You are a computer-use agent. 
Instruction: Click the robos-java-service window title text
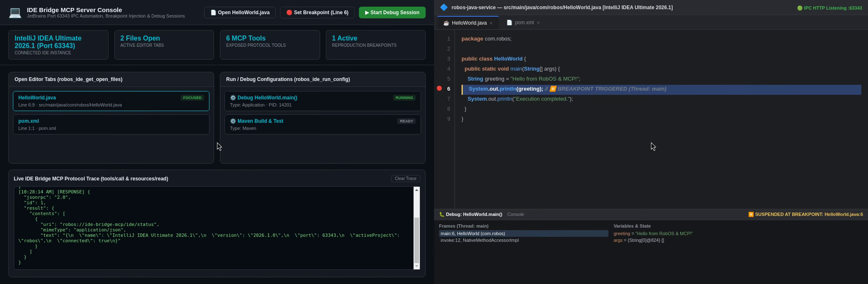tap(562, 8)
